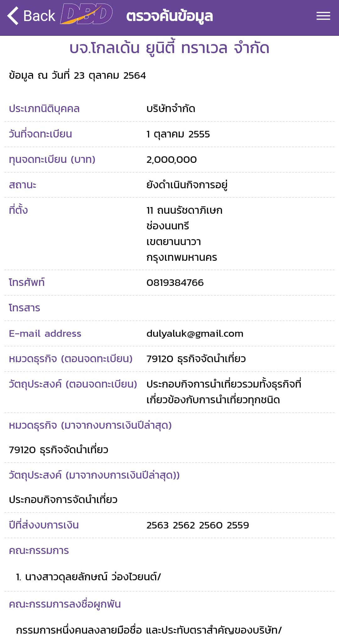This screenshot has height=644, width=339.
Task: Tap the registration date 1 ตุลาคม 2555
Action: pos(178,134)
